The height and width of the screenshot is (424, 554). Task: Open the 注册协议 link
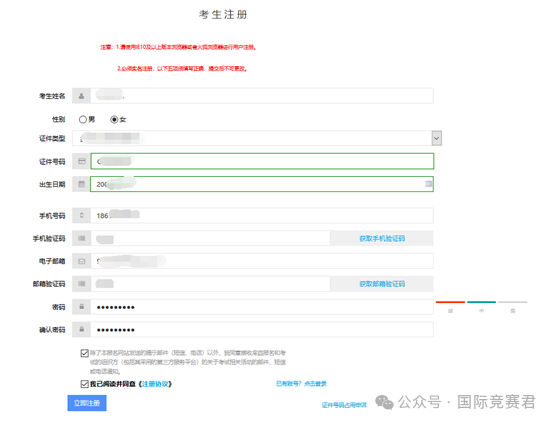tap(155, 384)
